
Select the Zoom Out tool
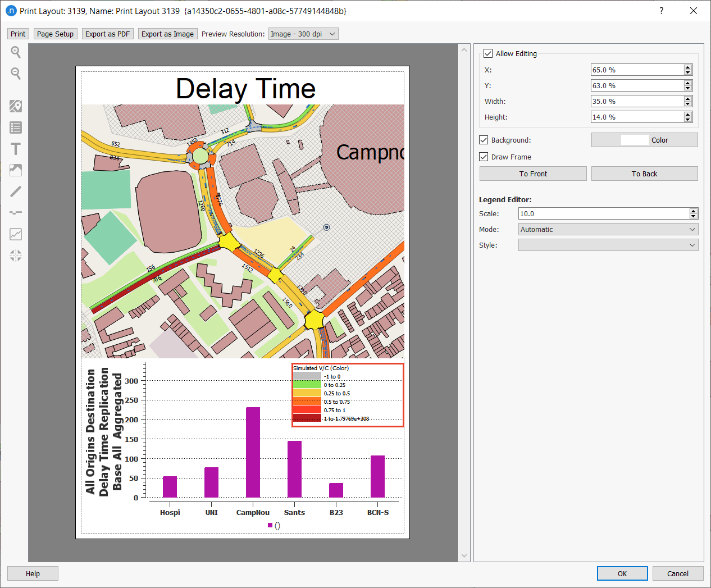click(x=15, y=73)
